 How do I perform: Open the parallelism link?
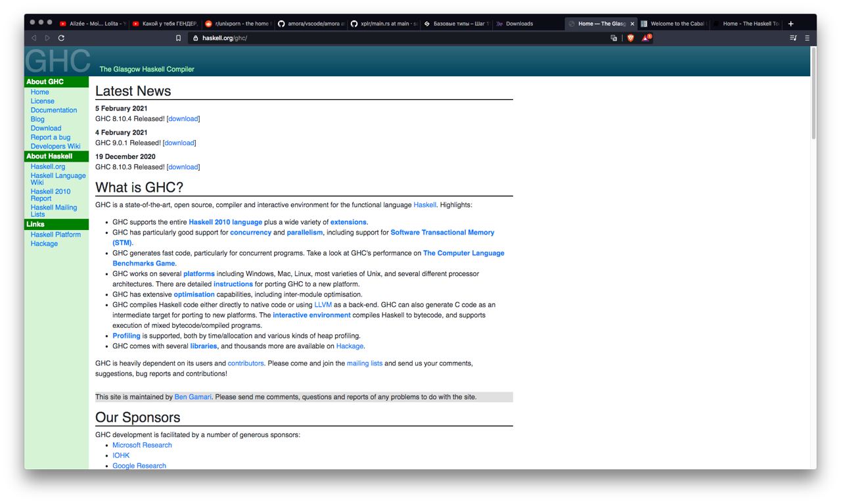305,233
